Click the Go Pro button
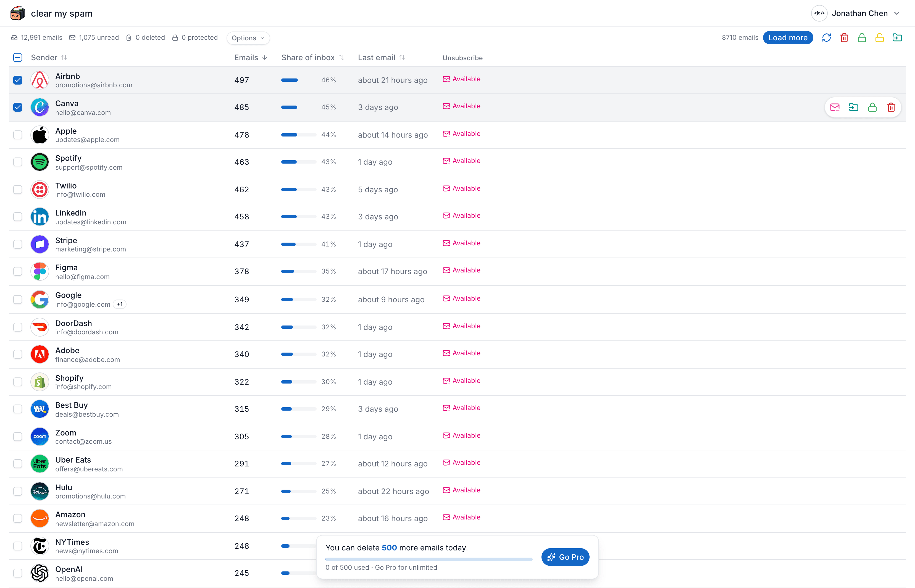Viewport: 915px width, 588px height. [565, 557]
